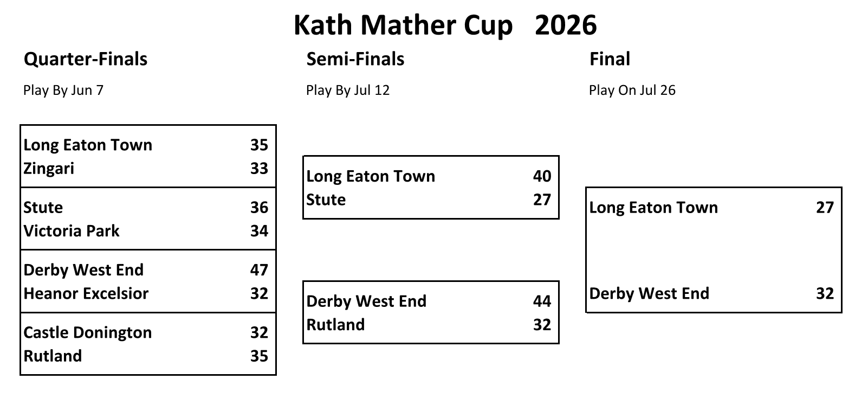Select Rutland in the quarter-finals box

pos(53,356)
